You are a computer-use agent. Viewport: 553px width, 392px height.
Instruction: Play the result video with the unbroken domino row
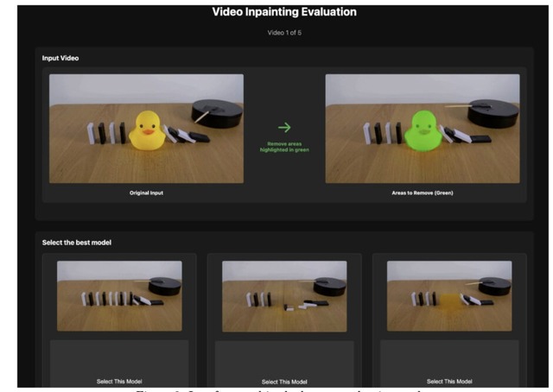click(x=119, y=295)
